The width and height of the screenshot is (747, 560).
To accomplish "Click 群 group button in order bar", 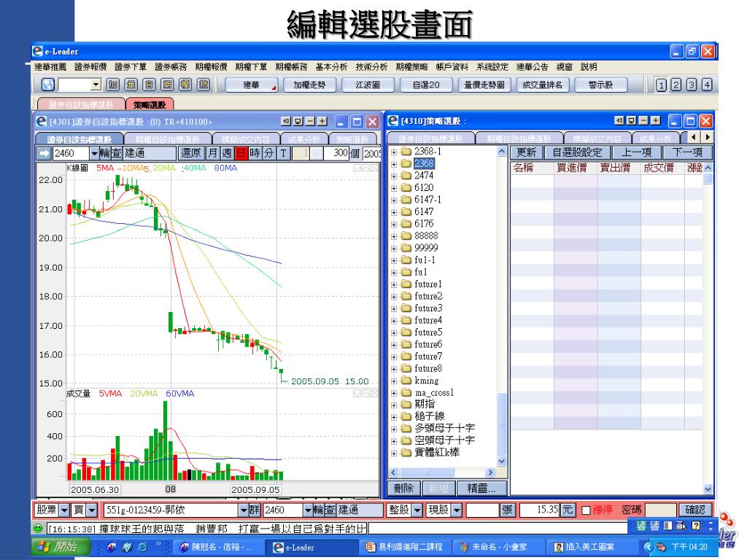I will (255, 510).
